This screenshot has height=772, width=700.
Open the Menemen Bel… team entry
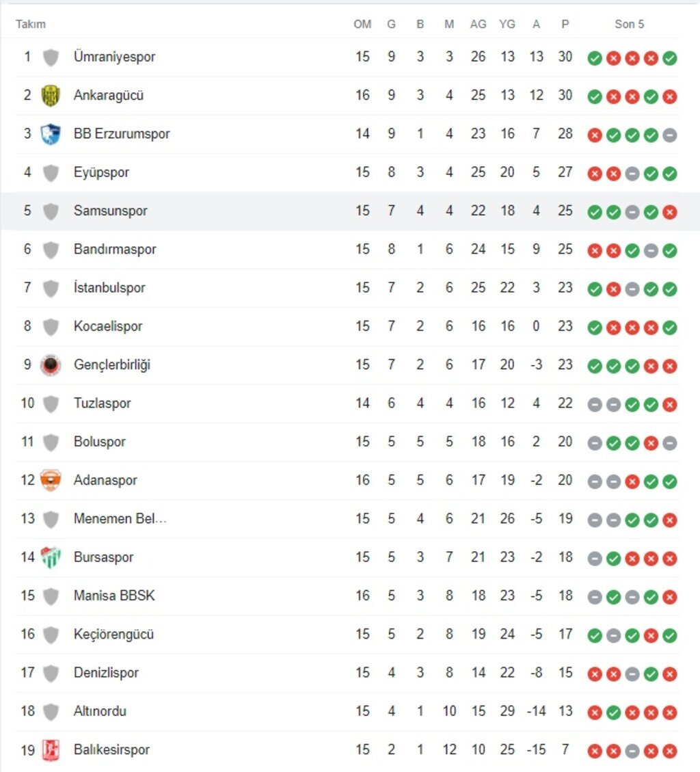coord(120,519)
